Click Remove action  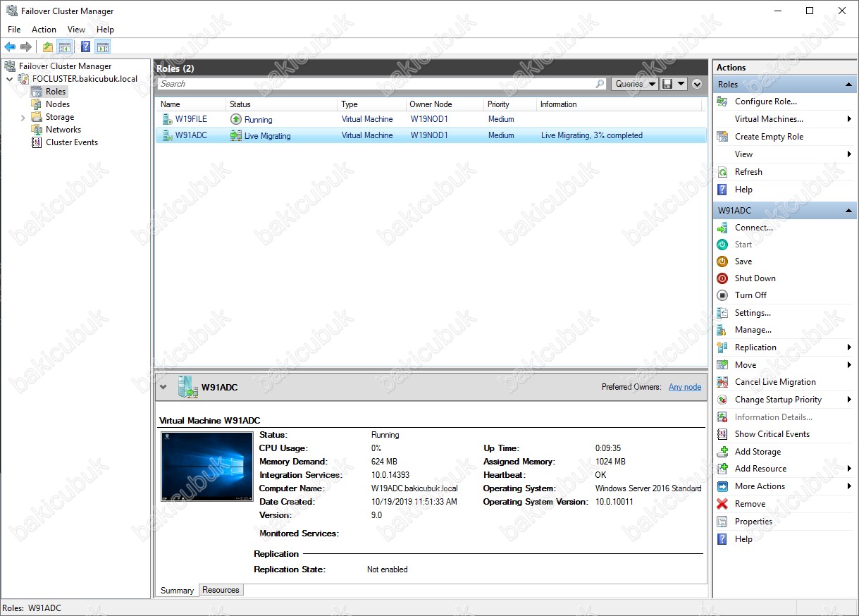(x=750, y=504)
